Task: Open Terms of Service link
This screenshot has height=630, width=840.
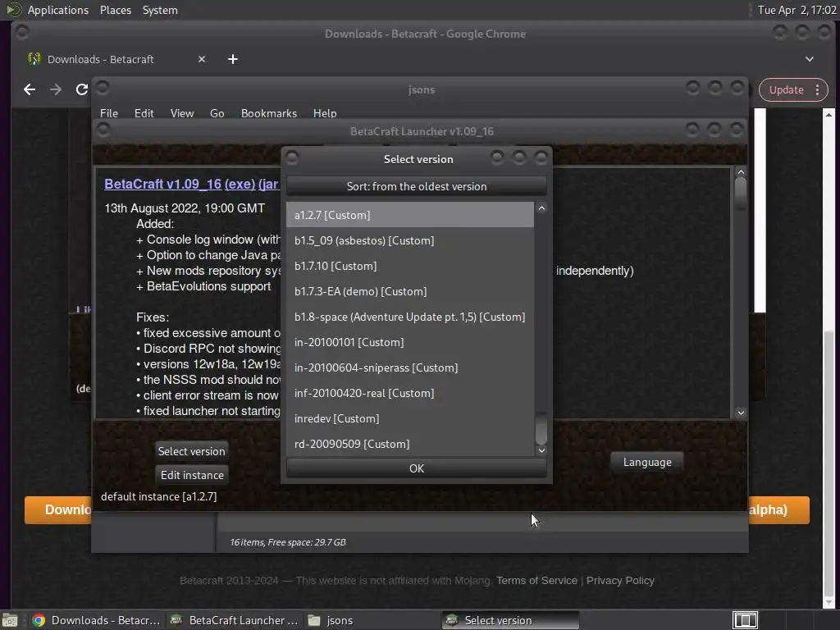Action: coord(536,580)
